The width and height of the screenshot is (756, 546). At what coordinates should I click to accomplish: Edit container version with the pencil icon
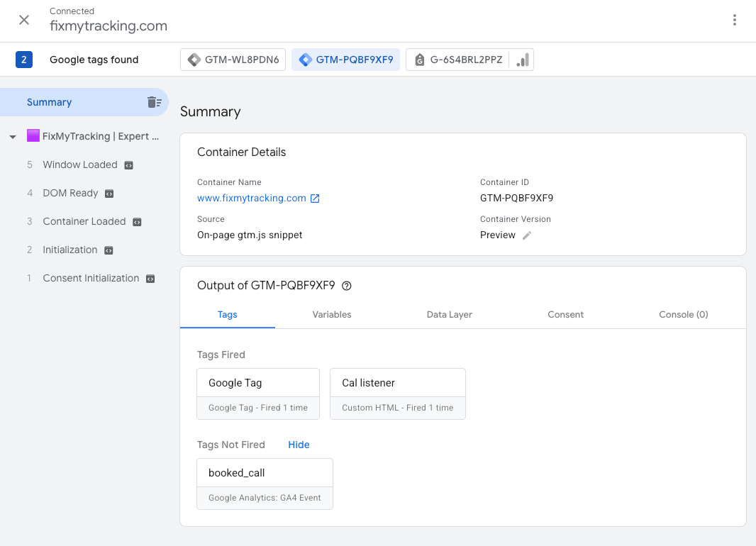pyautogui.click(x=527, y=235)
